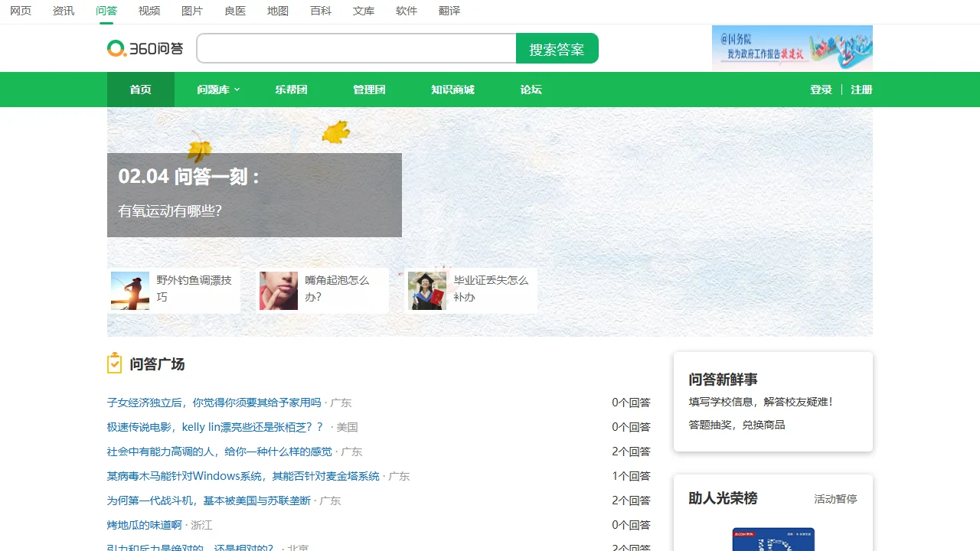This screenshot has width=980, height=551.
Task: Select the 首页 navigation tab
Action: pos(141,90)
